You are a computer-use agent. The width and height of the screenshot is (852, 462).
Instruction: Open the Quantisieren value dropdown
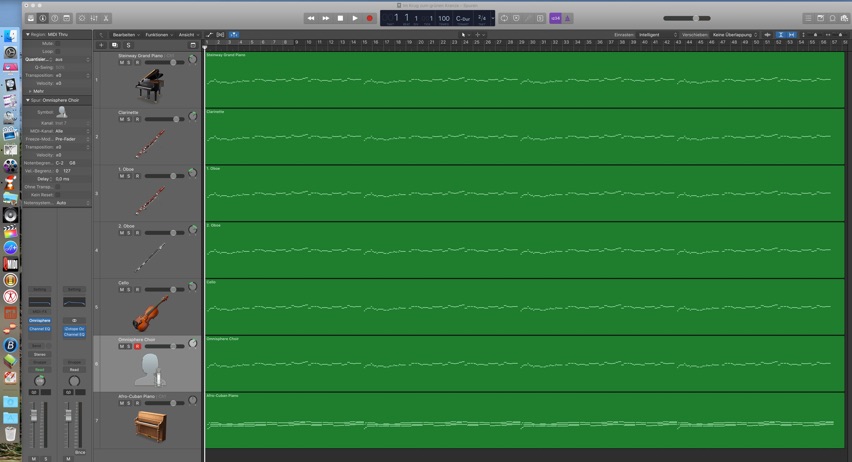(71, 59)
